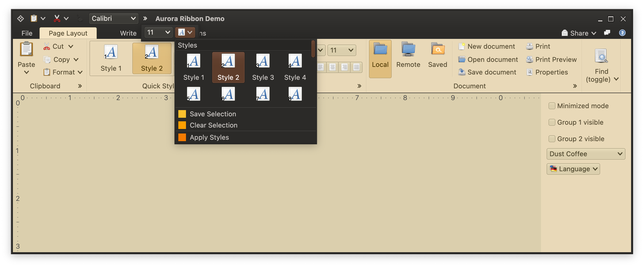Image resolution: width=644 pixels, height=267 pixels.
Task: Check the Group 2 visible box
Action: tap(552, 139)
